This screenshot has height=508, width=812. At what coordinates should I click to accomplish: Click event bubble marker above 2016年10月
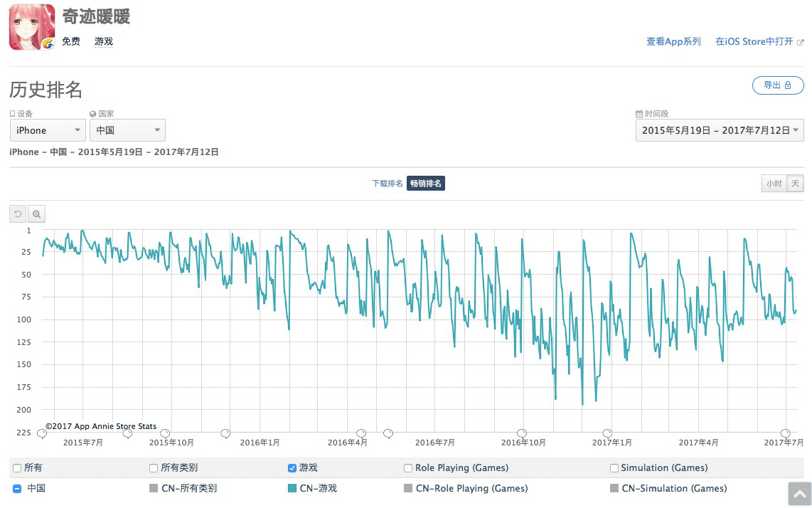click(x=522, y=433)
